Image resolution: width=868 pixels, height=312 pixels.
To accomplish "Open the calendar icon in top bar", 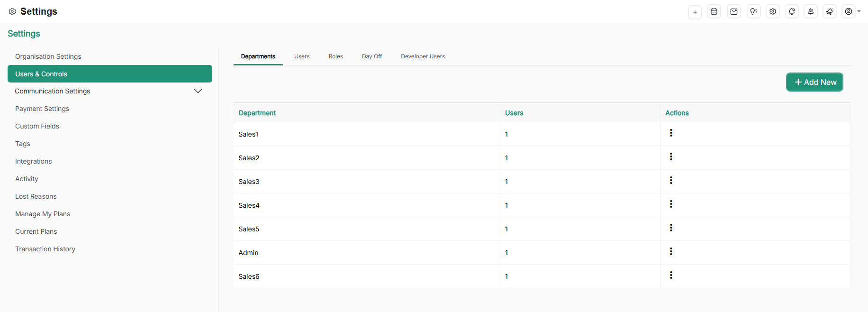I will [x=714, y=12].
